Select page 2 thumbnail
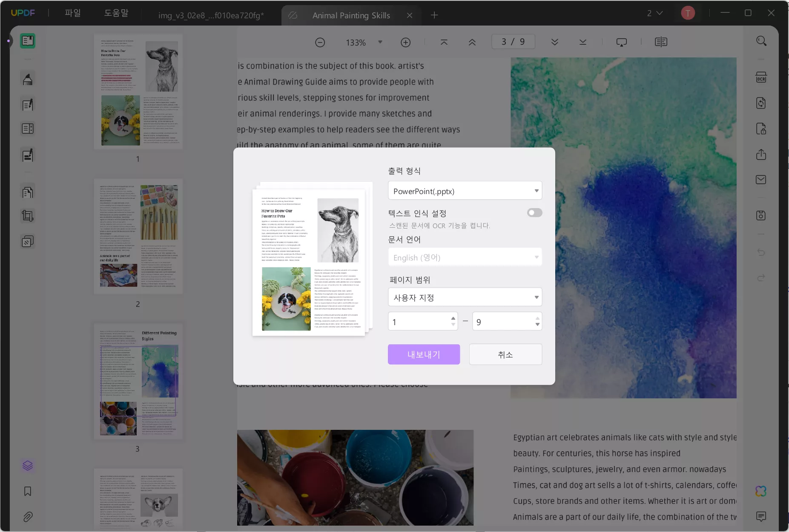 tap(138, 236)
